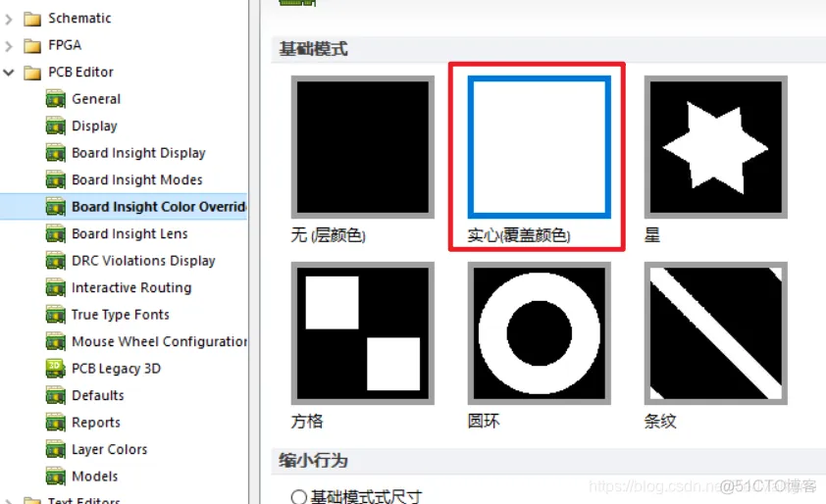This screenshot has width=826, height=504.
Task: Click the Display page icon
Action: [56, 126]
